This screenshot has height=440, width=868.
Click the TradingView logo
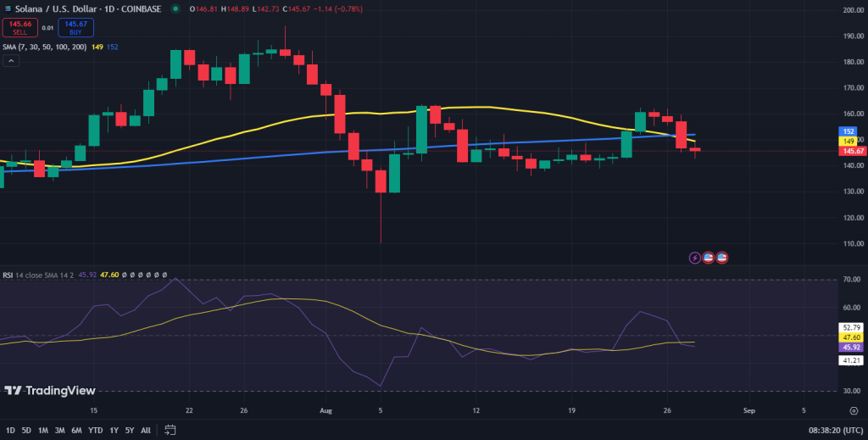[x=50, y=391]
